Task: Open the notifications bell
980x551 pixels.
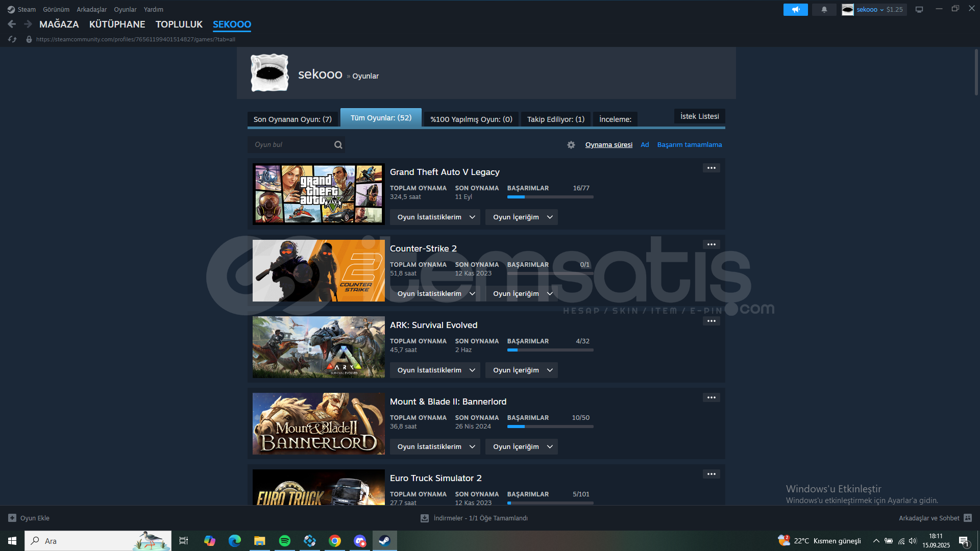Action: point(824,10)
